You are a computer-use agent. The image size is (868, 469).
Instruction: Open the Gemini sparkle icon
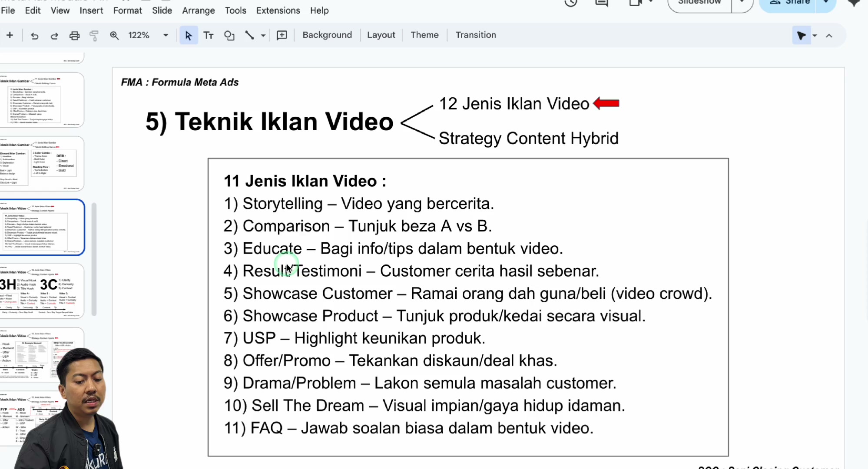(x=854, y=3)
